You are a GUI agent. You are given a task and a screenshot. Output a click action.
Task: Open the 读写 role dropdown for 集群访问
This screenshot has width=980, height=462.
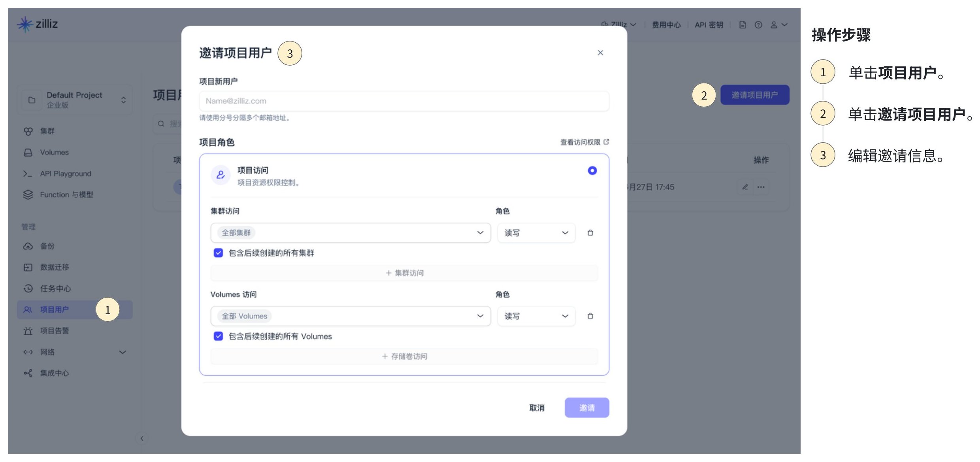pyautogui.click(x=536, y=233)
